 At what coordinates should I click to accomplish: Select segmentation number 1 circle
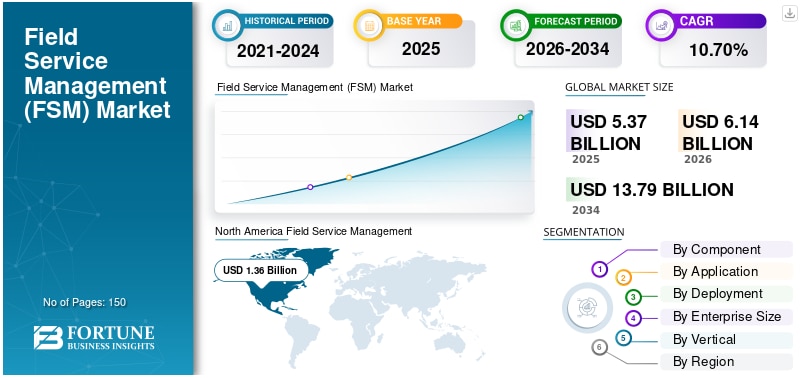[599, 269]
